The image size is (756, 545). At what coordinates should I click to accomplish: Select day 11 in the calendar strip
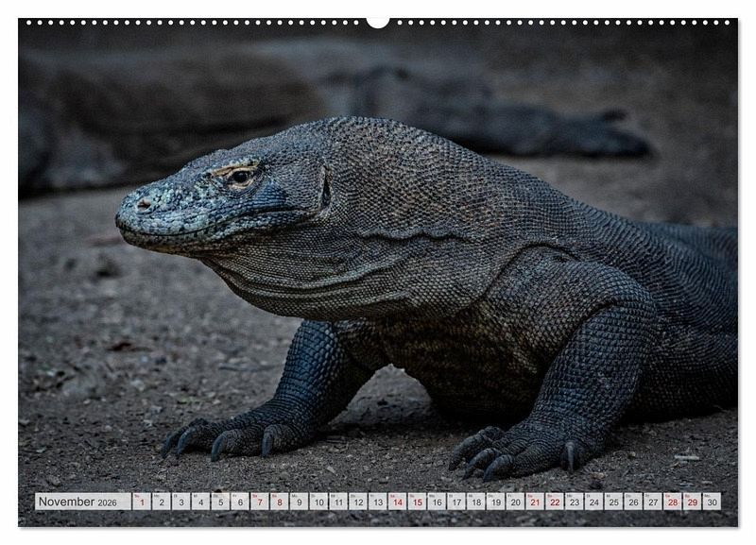click(x=338, y=502)
